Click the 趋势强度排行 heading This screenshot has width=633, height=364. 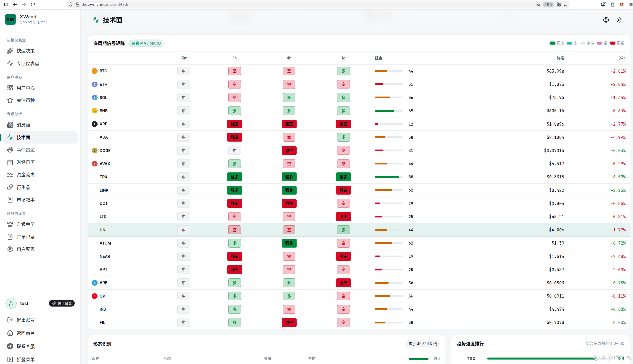[470, 344]
